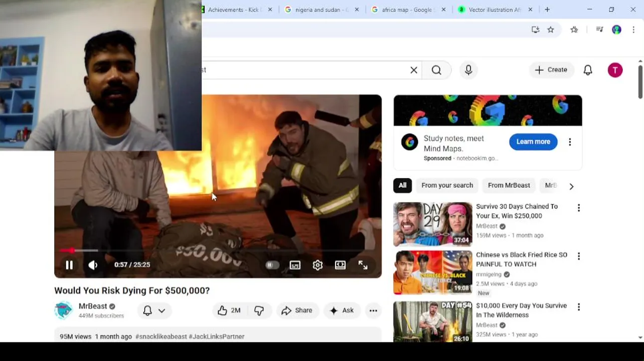Click the Google ad banner image
Viewport: 644px width, 361px height.
[x=488, y=110]
